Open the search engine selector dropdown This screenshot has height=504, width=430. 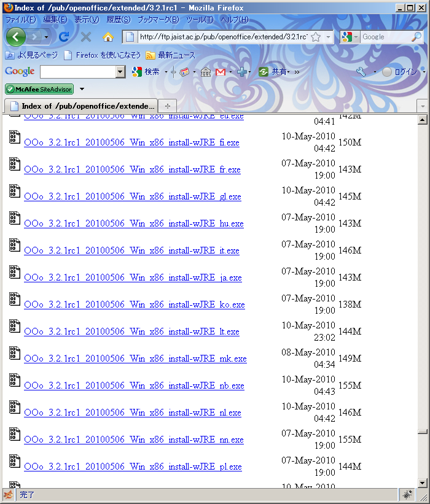[350, 37]
